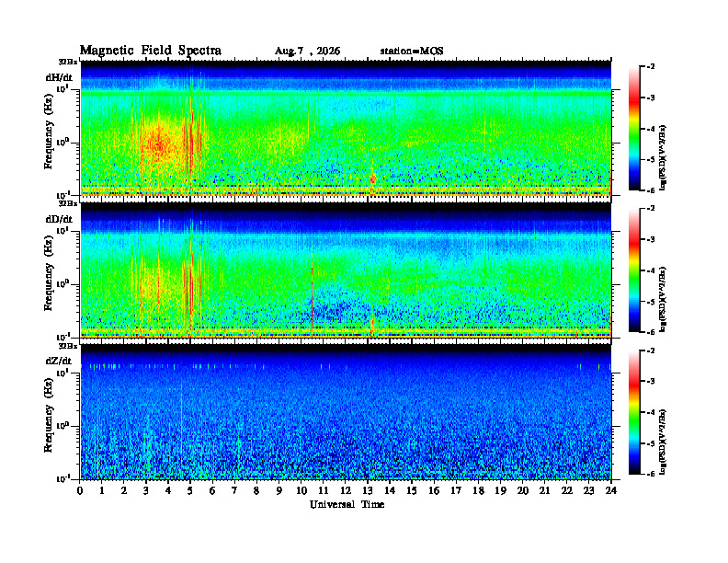The image size is (728, 563).
Task: Click hour '12' on the time axis
Action: (x=346, y=490)
